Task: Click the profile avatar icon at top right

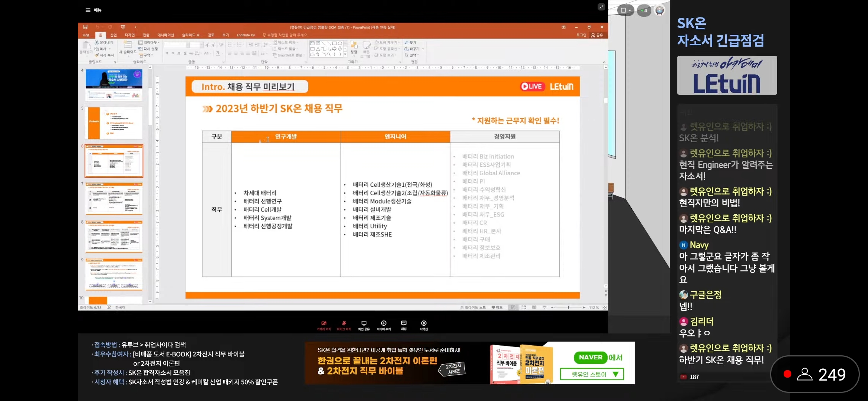Action: pyautogui.click(x=660, y=10)
